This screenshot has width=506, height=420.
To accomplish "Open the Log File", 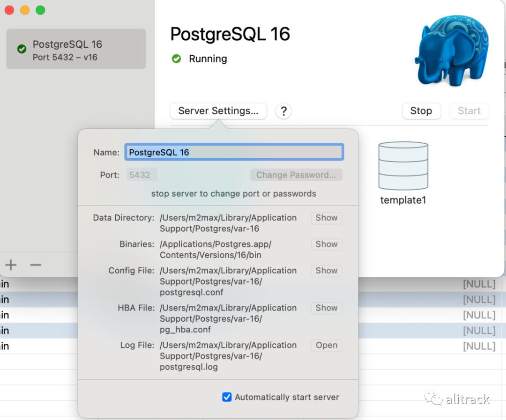I will tap(327, 346).
